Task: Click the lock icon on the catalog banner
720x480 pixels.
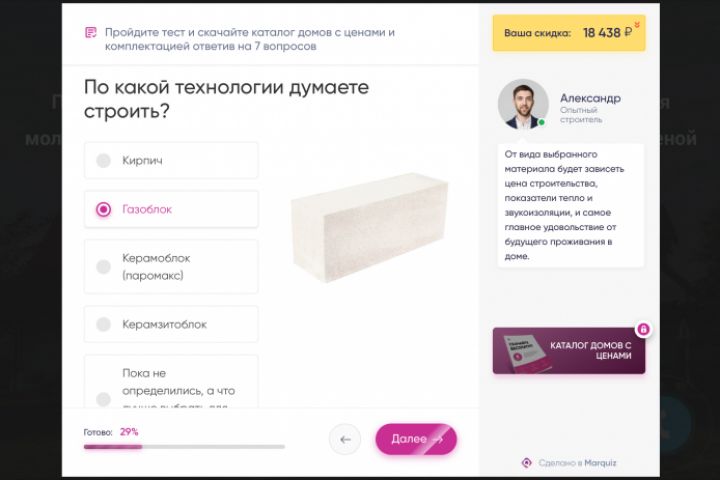Action: coord(643,329)
